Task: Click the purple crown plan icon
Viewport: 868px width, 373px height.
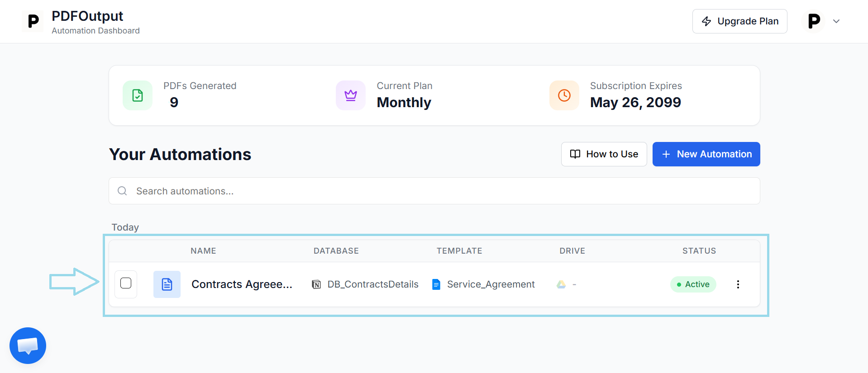Action: 351,95
